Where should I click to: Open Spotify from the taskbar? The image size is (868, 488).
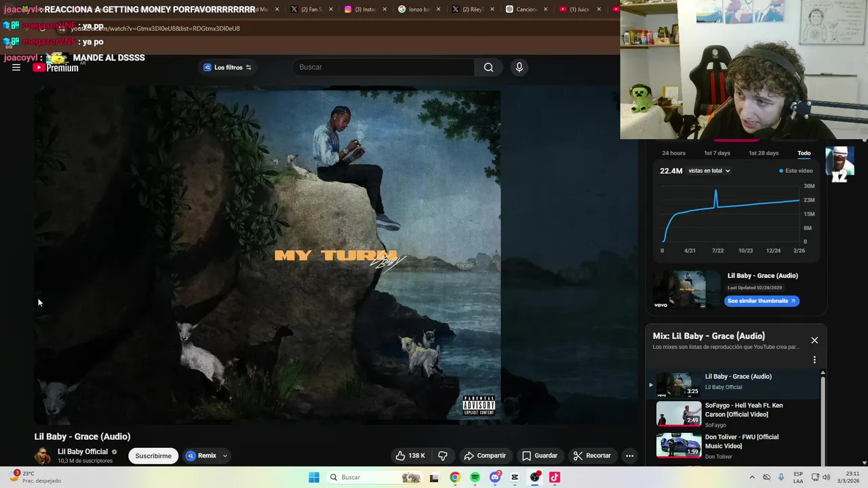click(x=475, y=477)
